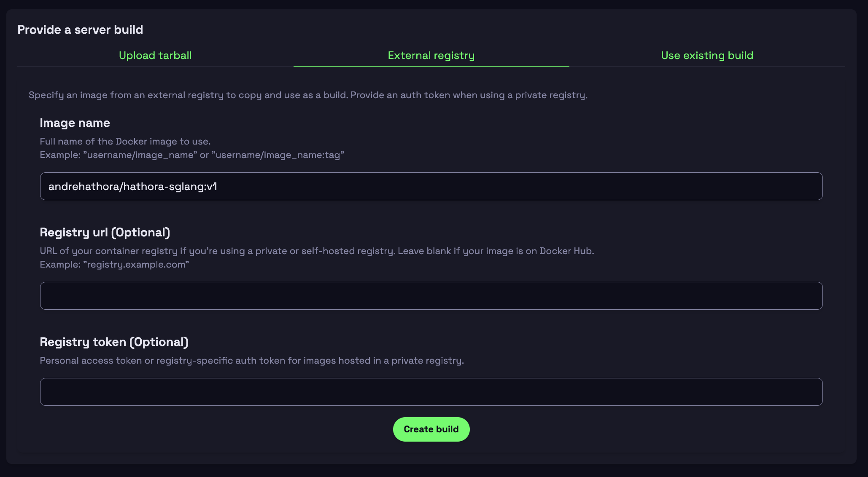
Task: Click "Full name of the Docker image" helper text
Action: [x=125, y=141]
